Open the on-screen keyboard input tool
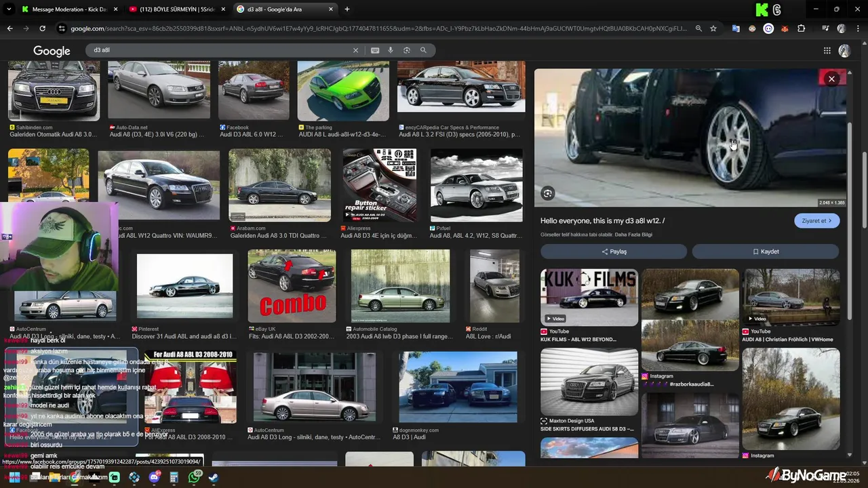868x488 pixels. (375, 50)
